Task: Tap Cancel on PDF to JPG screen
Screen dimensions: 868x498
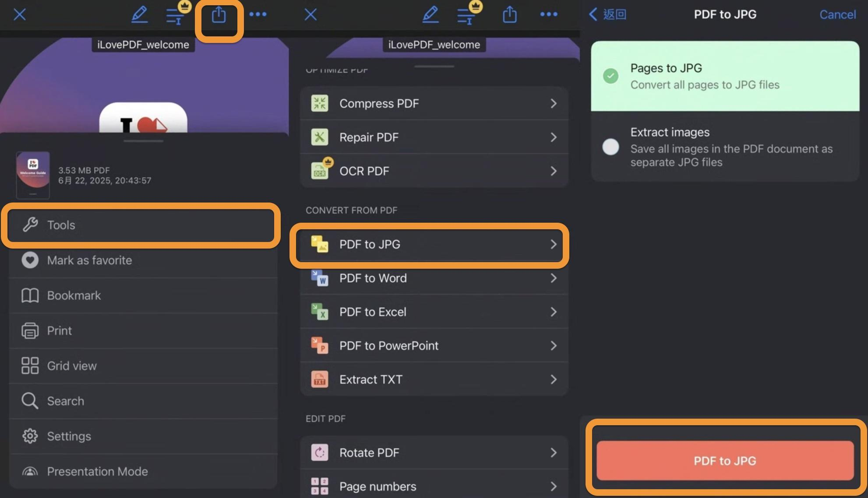Action: [837, 14]
